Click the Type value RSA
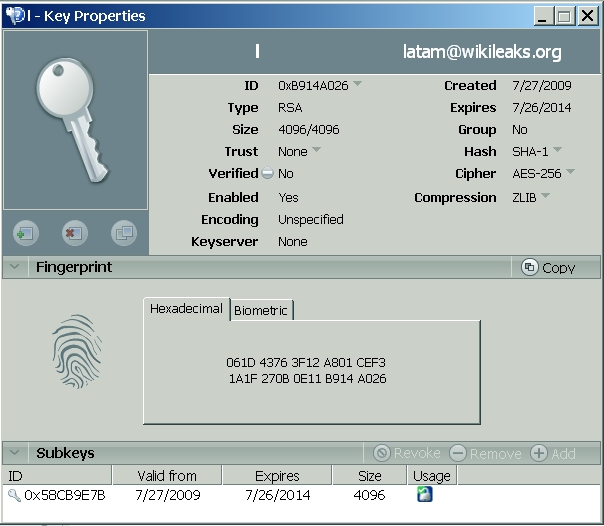 (290, 107)
